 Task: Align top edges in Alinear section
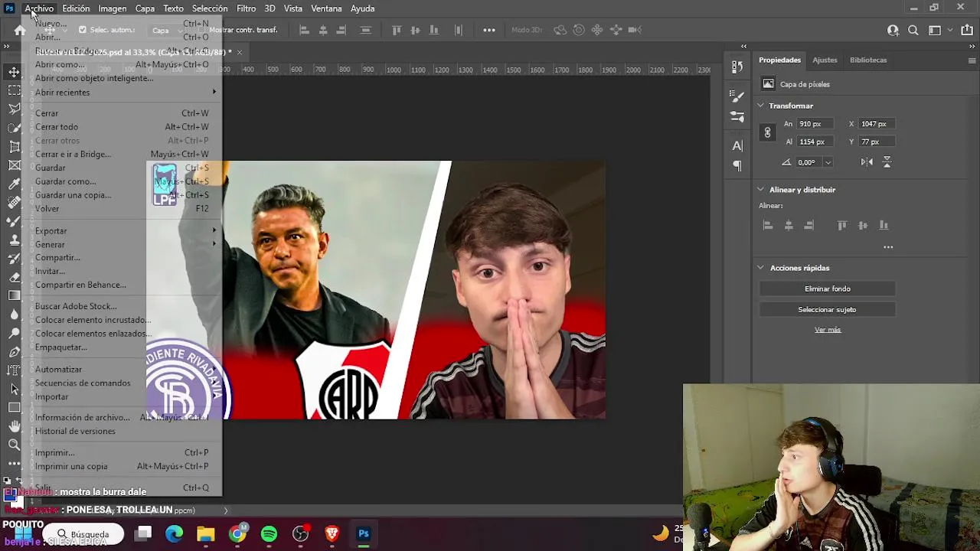[842, 225]
